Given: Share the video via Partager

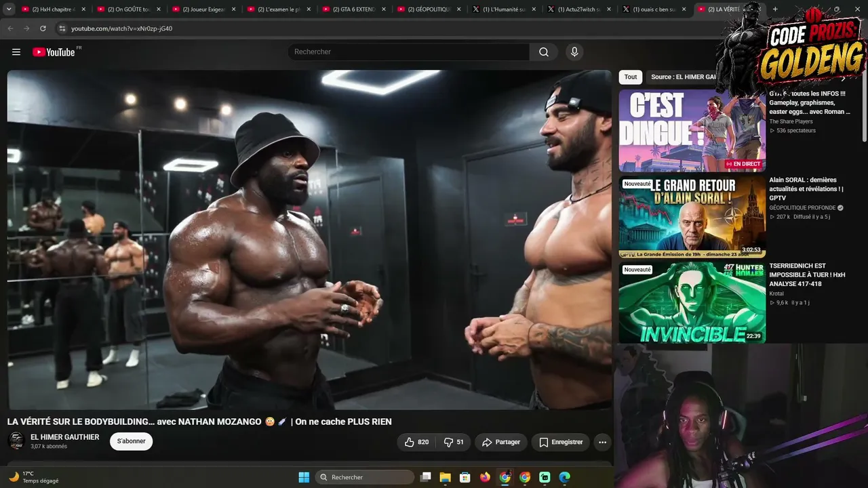Looking at the screenshot, I should point(500,442).
